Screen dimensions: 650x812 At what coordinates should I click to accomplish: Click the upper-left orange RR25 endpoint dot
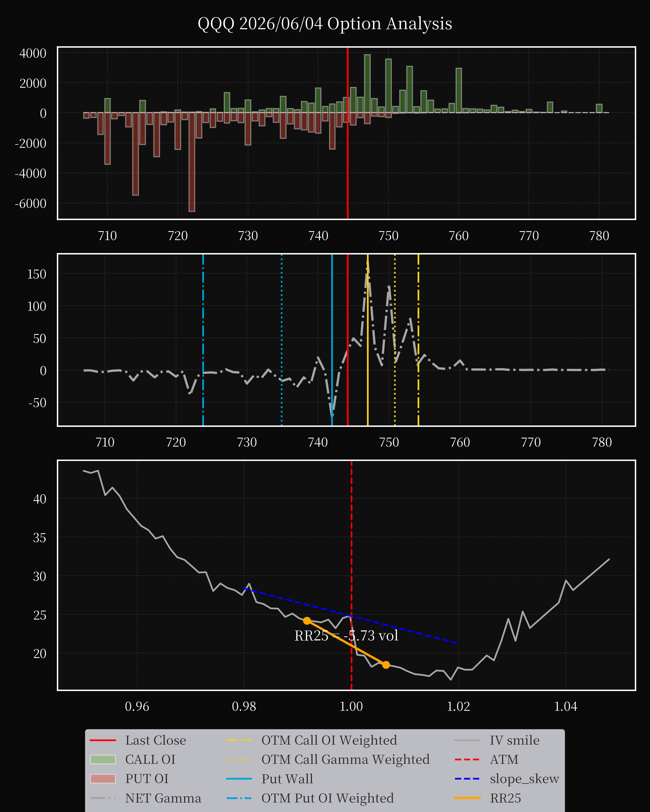coord(307,621)
